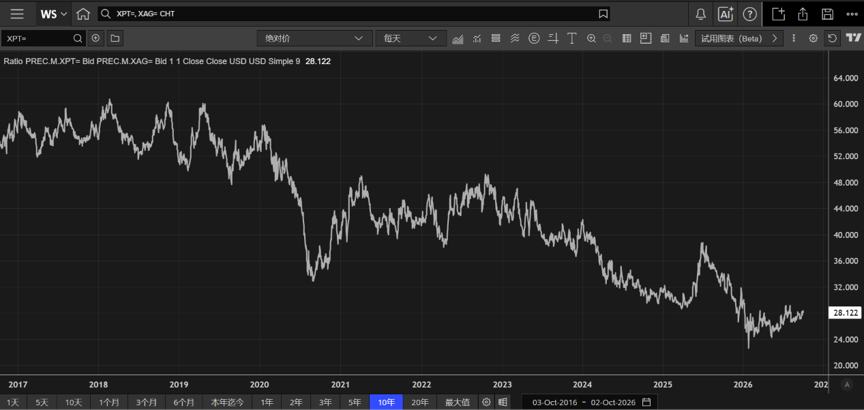
Task: Select the 3年 range tab
Action: coord(326,402)
